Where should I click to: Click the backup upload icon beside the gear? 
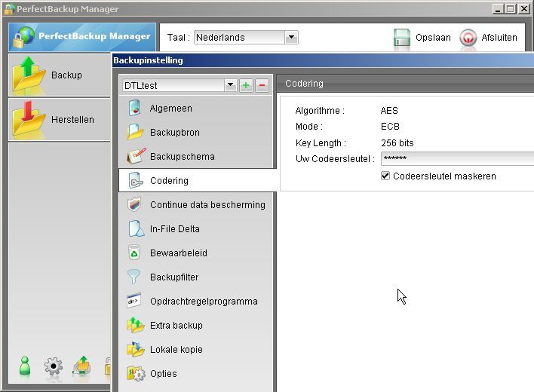(x=81, y=366)
